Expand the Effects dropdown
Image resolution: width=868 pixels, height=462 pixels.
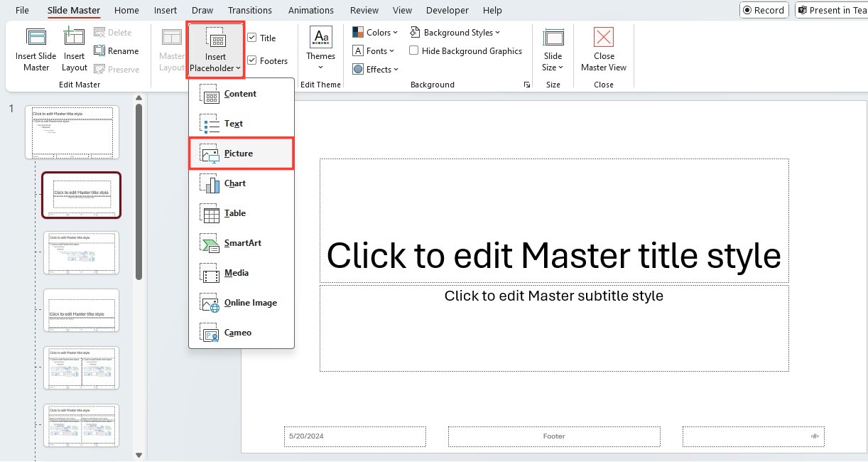coord(376,70)
